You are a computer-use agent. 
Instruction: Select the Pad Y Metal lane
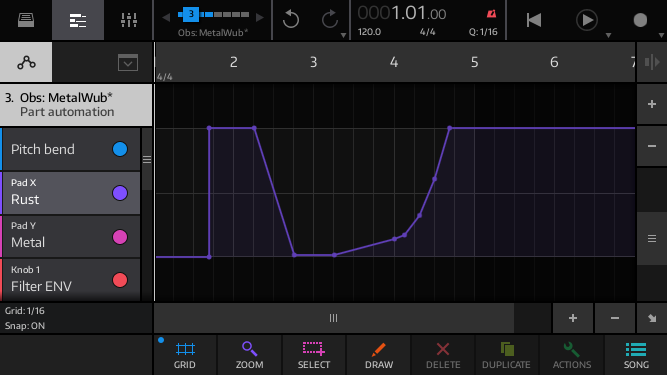71,236
